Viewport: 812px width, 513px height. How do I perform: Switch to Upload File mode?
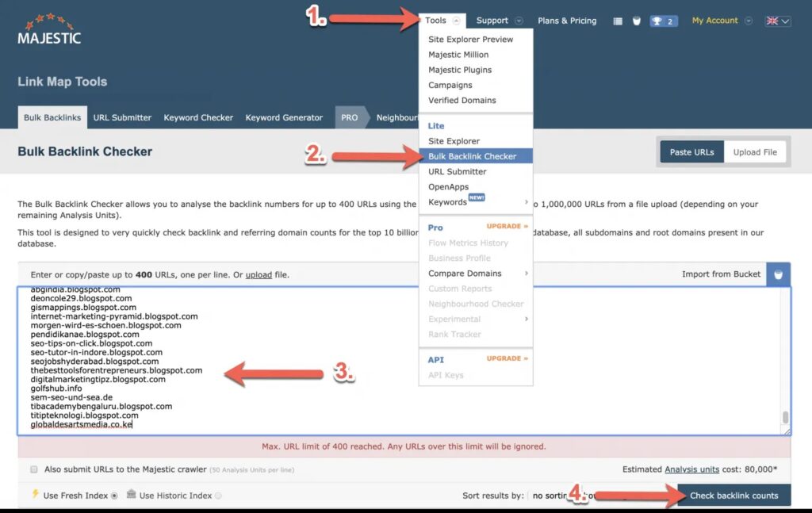pyautogui.click(x=755, y=152)
